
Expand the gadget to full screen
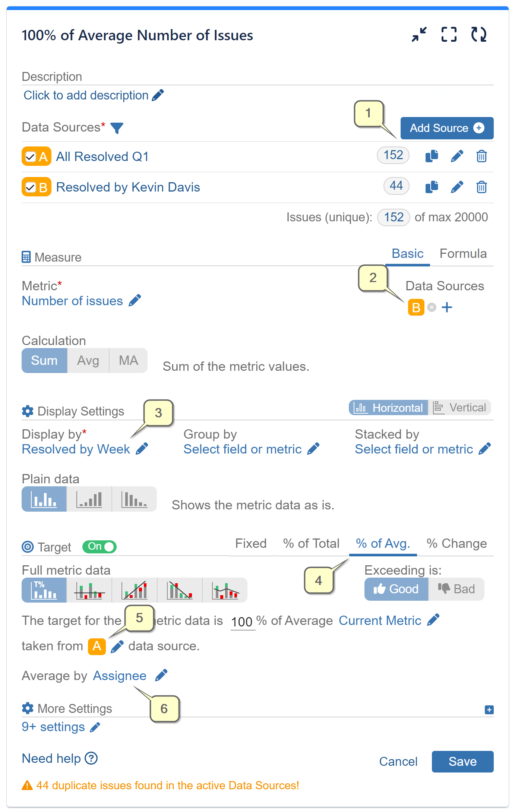[x=449, y=34]
